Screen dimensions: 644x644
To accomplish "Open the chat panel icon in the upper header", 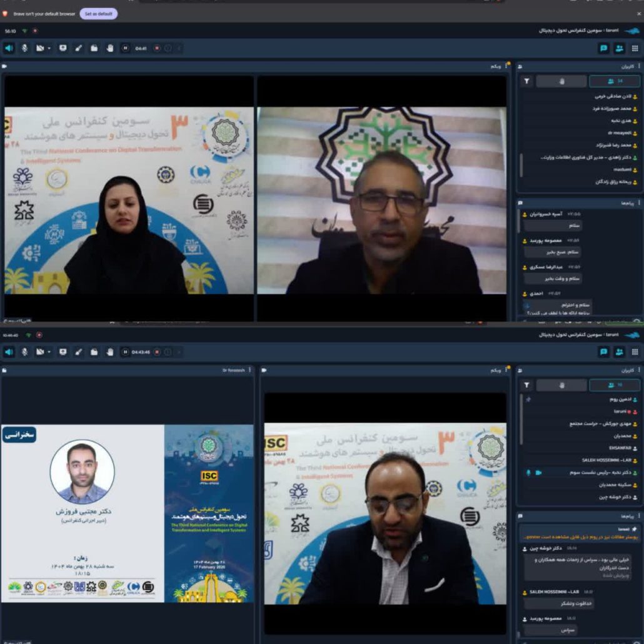I will coord(603,48).
